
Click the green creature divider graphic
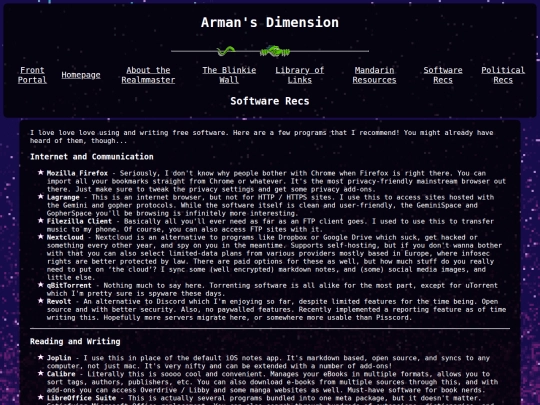coord(275,51)
